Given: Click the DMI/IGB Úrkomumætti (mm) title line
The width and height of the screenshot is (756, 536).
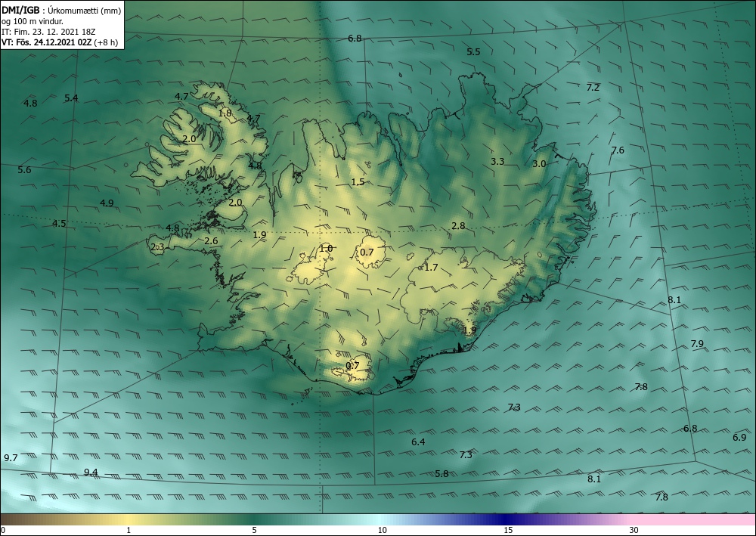Looking at the screenshot, I should (61, 10).
